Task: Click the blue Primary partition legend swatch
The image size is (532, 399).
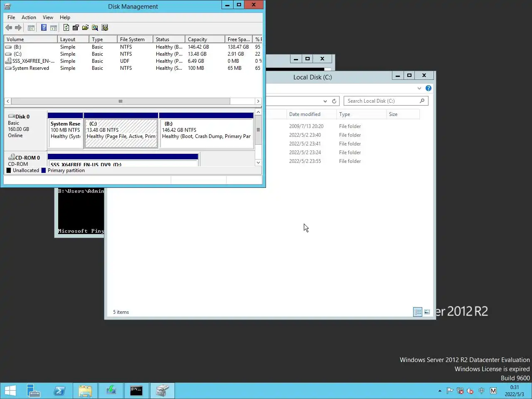Action: 44,170
